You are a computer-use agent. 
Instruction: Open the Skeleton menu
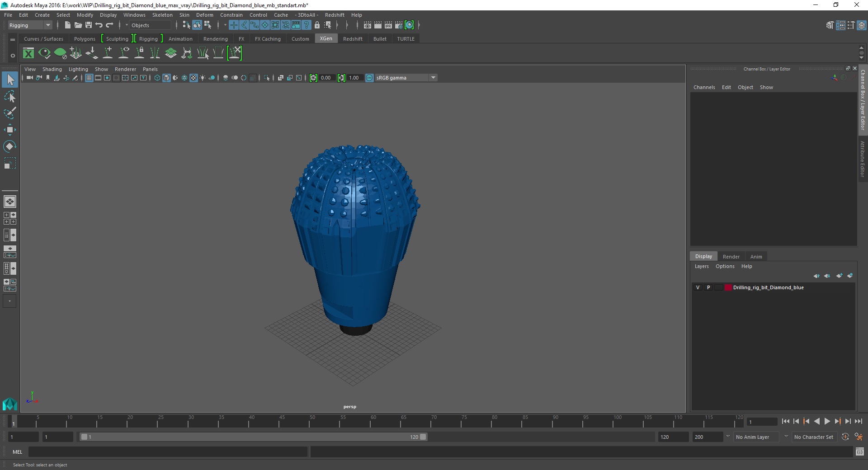coord(162,15)
